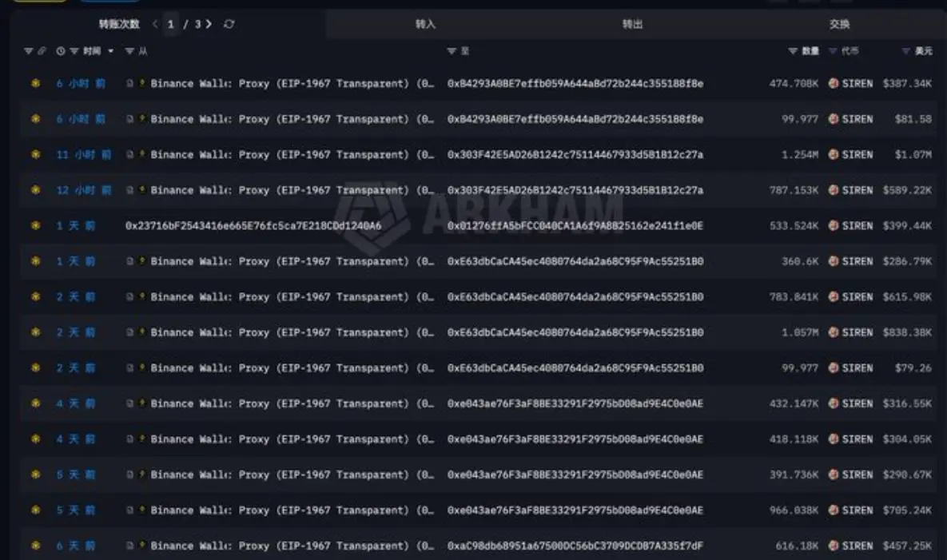Copy sender address in $589.22K row
Viewport: 947px width, 560px height.
129,190
